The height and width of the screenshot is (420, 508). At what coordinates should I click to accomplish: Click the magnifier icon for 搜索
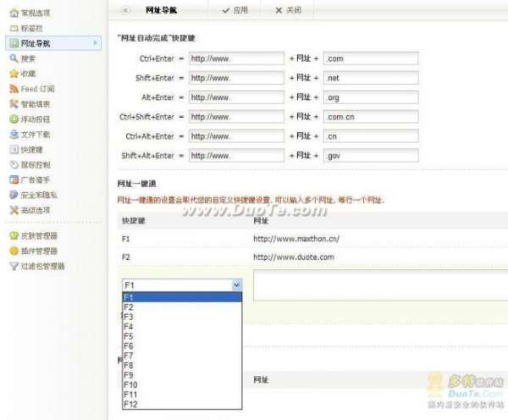(14, 58)
